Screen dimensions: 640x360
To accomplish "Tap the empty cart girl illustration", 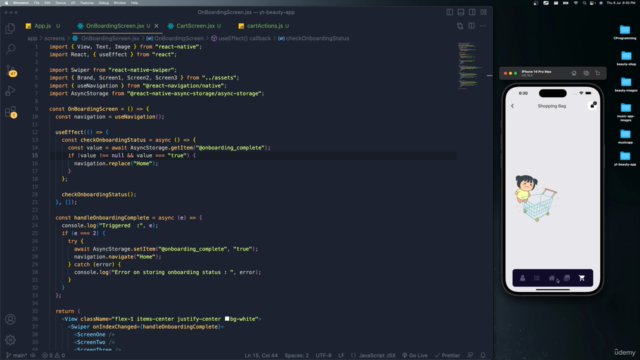I will pyautogui.click(x=536, y=198).
